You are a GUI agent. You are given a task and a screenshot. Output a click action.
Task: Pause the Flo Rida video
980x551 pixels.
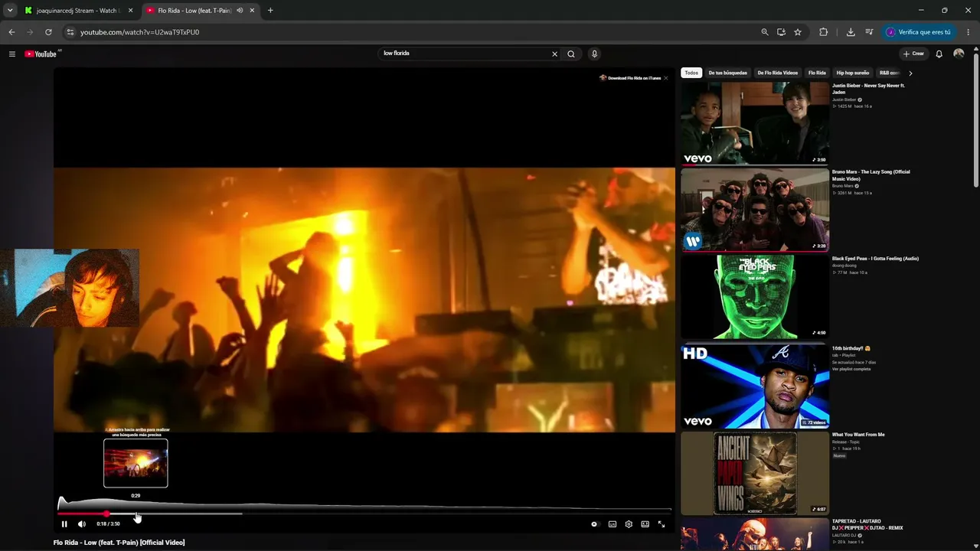click(x=64, y=524)
